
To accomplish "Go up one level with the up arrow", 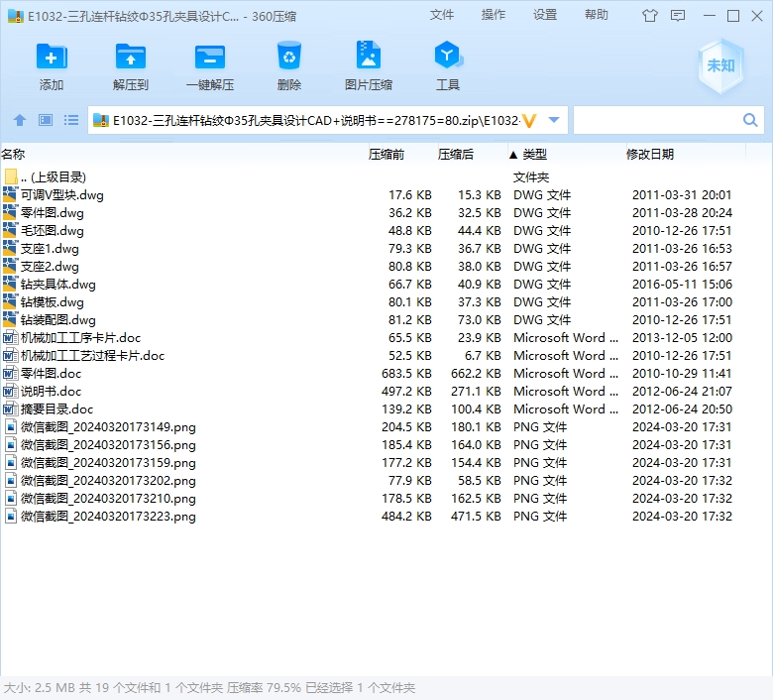I will 20,120.
